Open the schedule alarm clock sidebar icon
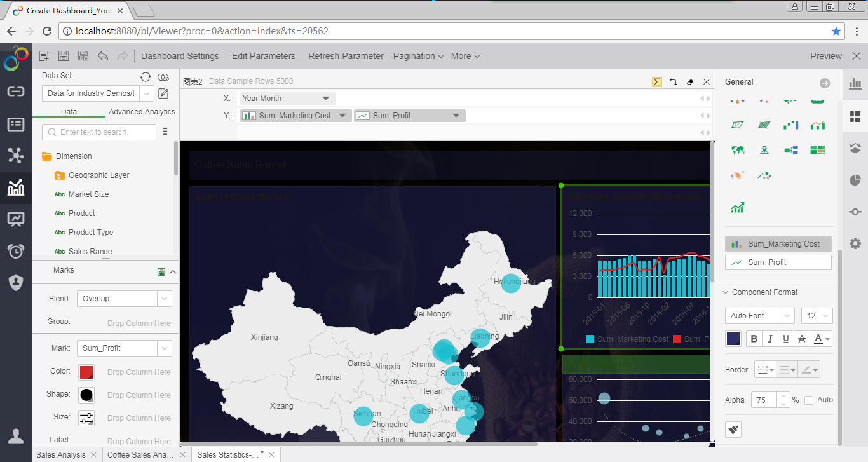868x462 pixels. click(x=16, y=251)
